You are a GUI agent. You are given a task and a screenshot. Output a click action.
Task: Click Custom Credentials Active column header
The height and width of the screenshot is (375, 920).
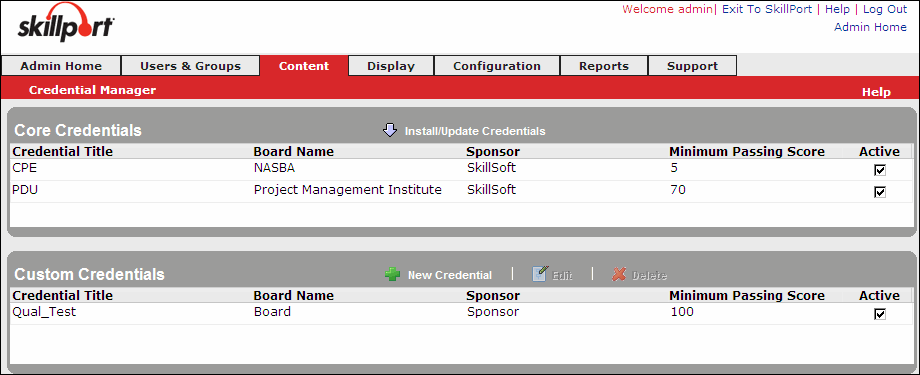point(880,296)
